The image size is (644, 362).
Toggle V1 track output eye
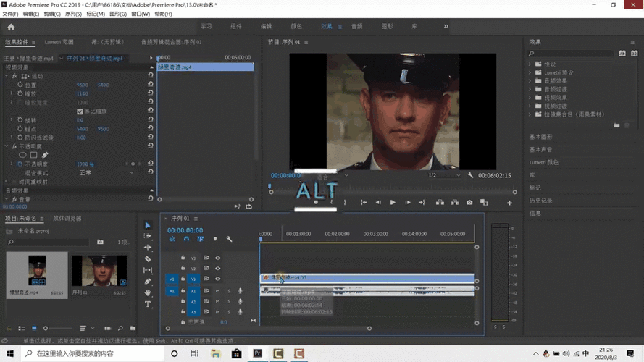(217, 279)
